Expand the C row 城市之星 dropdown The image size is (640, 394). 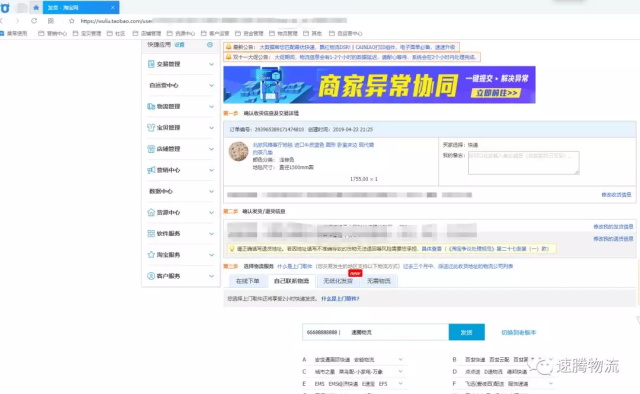pos(400,372)
